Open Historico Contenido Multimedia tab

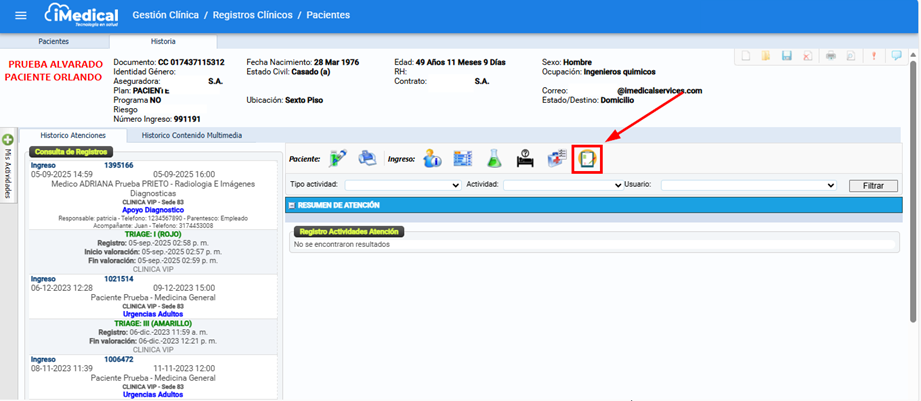coord(191,135)
